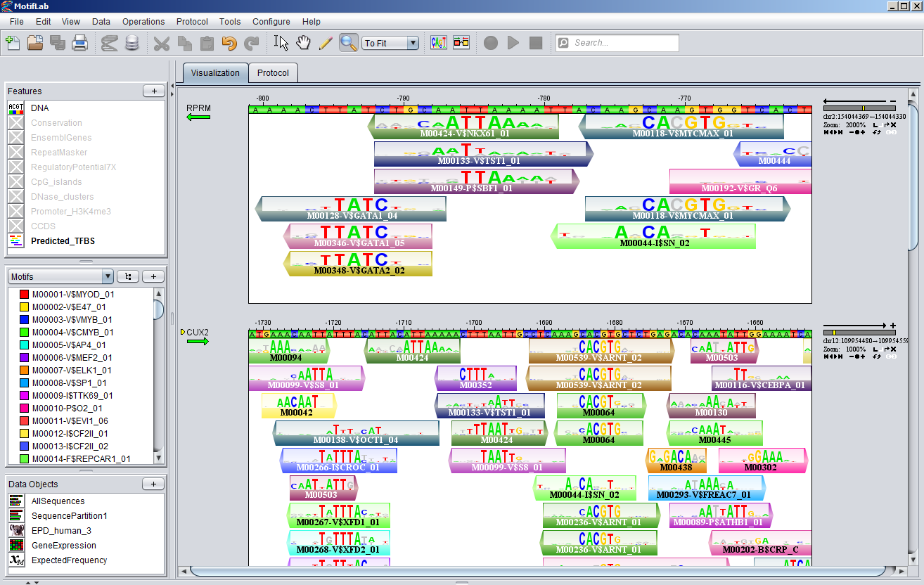Select the text selection cursor tool
The image size is (924, 585).
[x=281, y=43]
